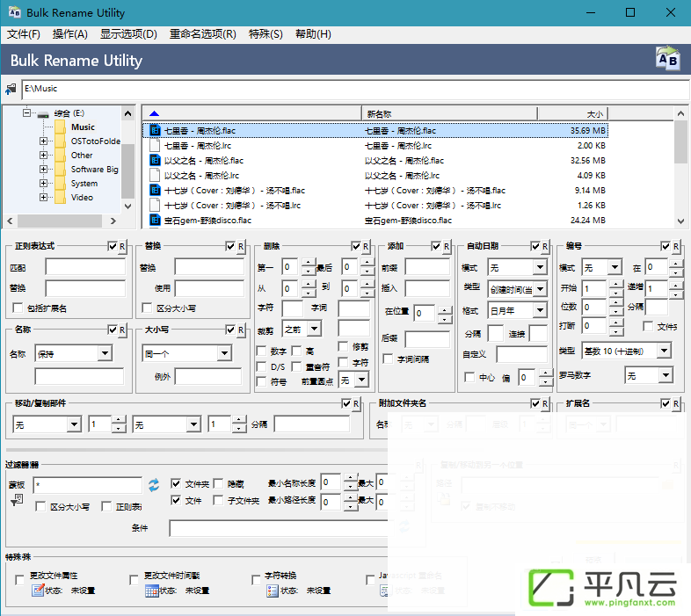Image resolution: width=691 pixels, height=616 pixels.
Task: Toggle 字词间隔 checkbox in add section
Action: pos(388,359)
